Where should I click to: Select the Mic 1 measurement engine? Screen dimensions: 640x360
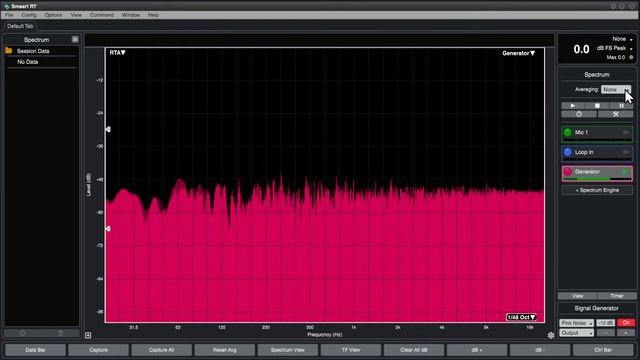(597, 133)
